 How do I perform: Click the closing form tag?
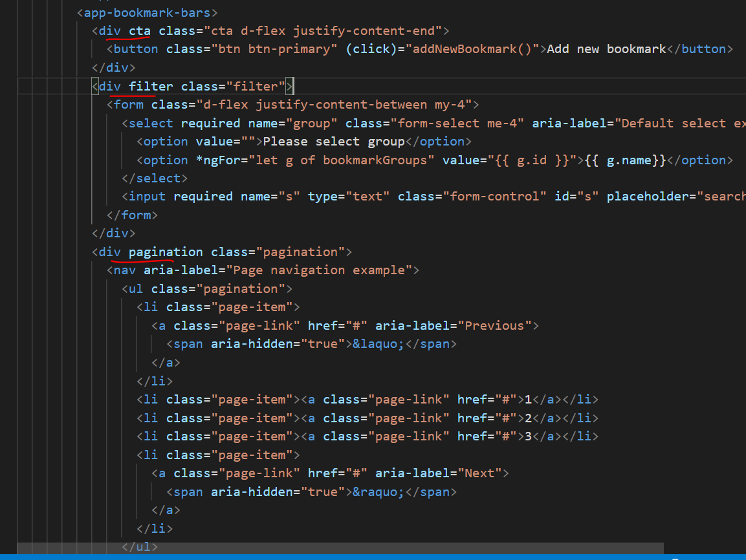(132, 215)
